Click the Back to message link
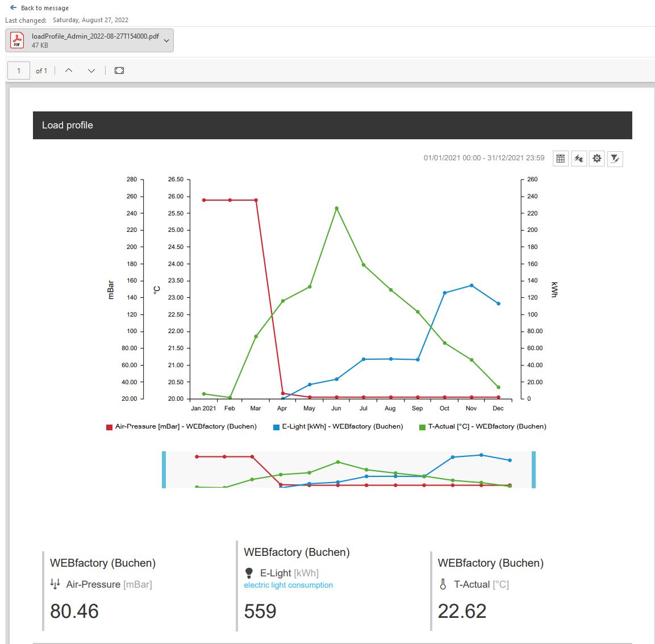This screenshot has width=655, height=644. click(44, 8)
